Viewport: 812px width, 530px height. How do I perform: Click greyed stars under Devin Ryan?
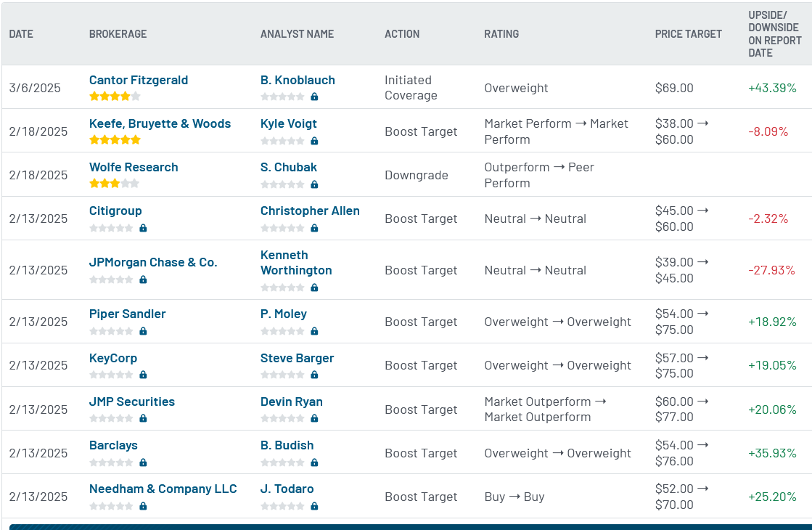coord(282,417)
